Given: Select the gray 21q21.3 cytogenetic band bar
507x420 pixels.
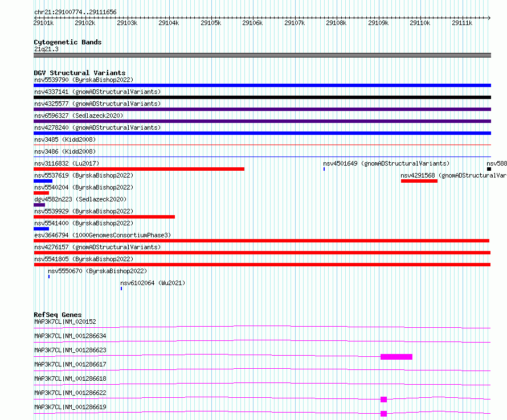Looking at the screenshot, I should pos(262,55).
